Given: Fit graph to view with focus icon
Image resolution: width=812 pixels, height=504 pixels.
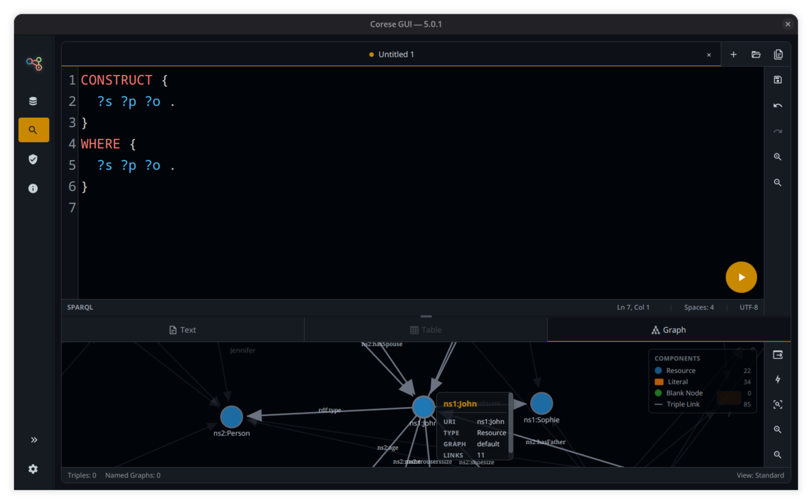Looking at the screenshot, I should click(x=777, y=405).
